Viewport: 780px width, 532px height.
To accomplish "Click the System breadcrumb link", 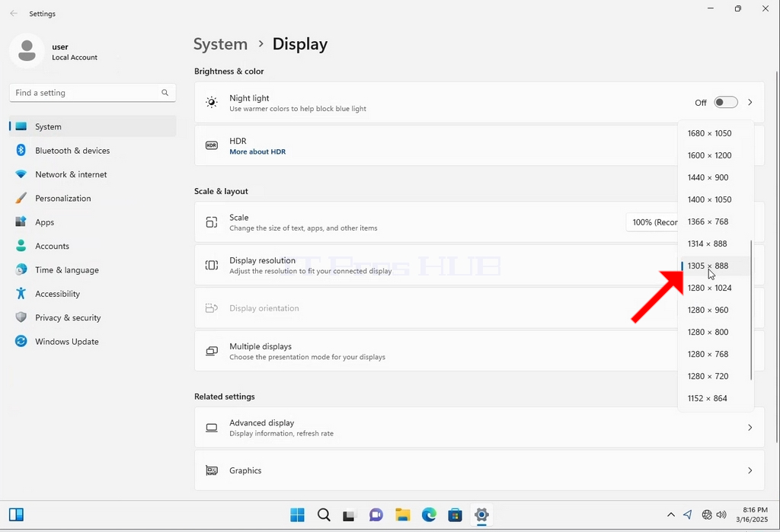I will 220,43.
